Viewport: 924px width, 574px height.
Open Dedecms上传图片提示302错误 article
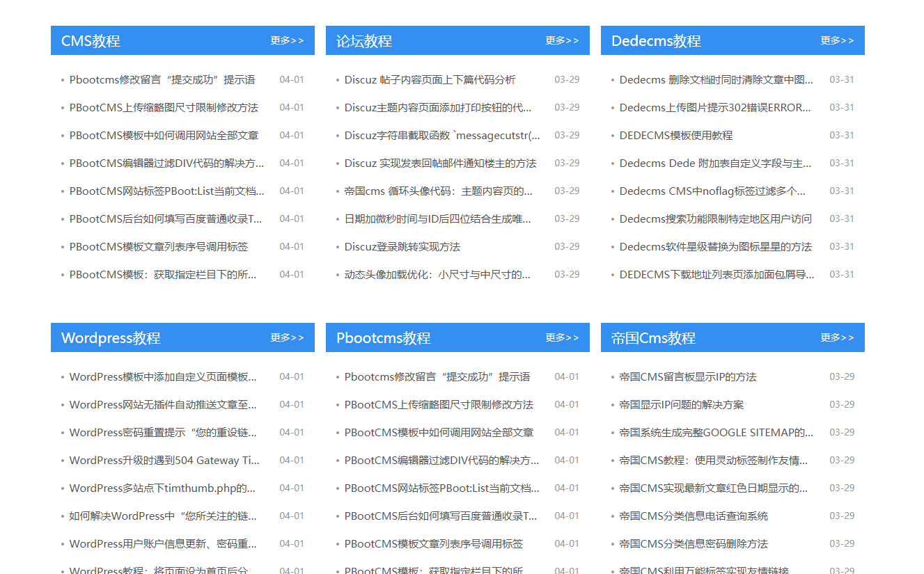pyautogui.click(x=716, y=108)
